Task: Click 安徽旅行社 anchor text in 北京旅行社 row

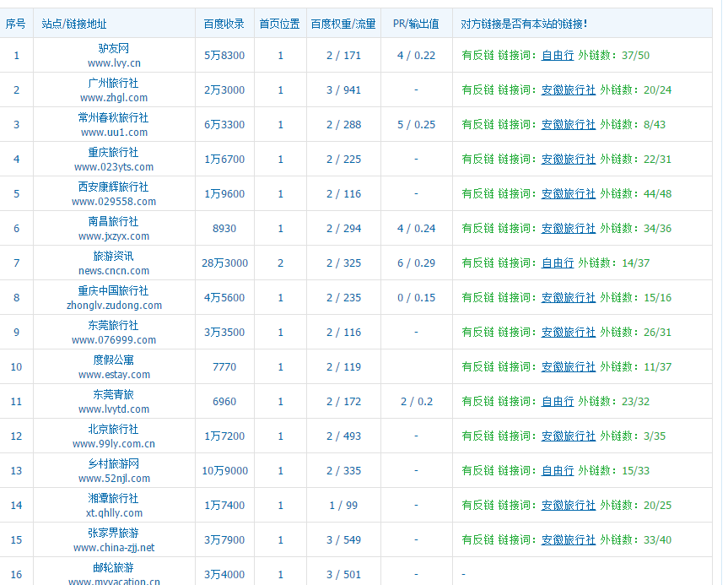Action: [568, 436]
